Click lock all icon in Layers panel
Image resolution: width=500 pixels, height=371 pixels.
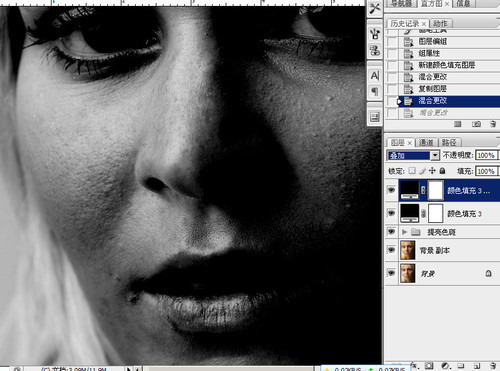point(442,171)
